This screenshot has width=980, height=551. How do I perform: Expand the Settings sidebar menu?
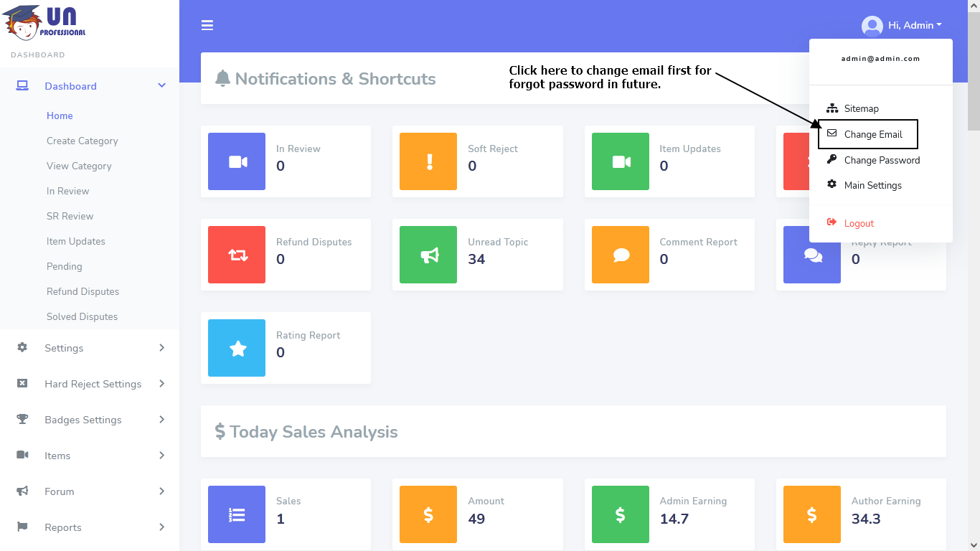[90, 348]
